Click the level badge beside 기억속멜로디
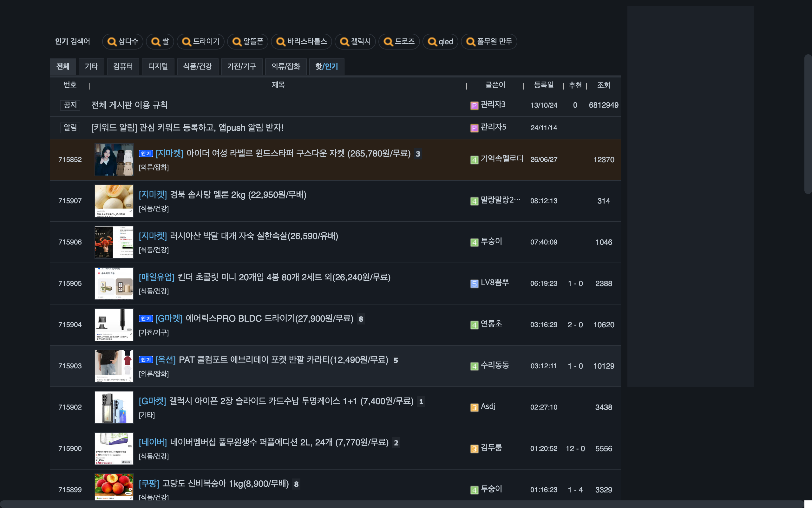 click(474, 160)
